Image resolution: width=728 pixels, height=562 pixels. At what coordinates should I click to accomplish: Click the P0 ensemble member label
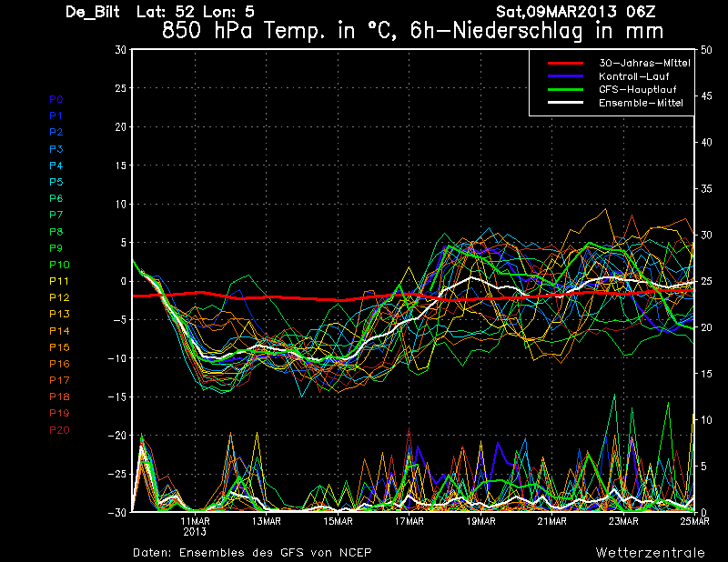pos(56,99)
